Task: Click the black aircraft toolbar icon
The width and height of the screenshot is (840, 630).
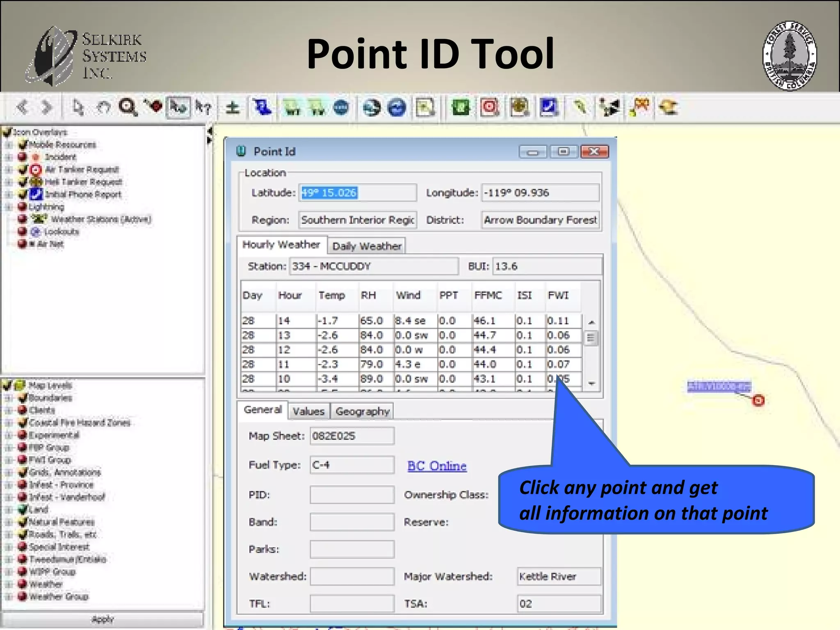Action: click(x=609, y=107)
